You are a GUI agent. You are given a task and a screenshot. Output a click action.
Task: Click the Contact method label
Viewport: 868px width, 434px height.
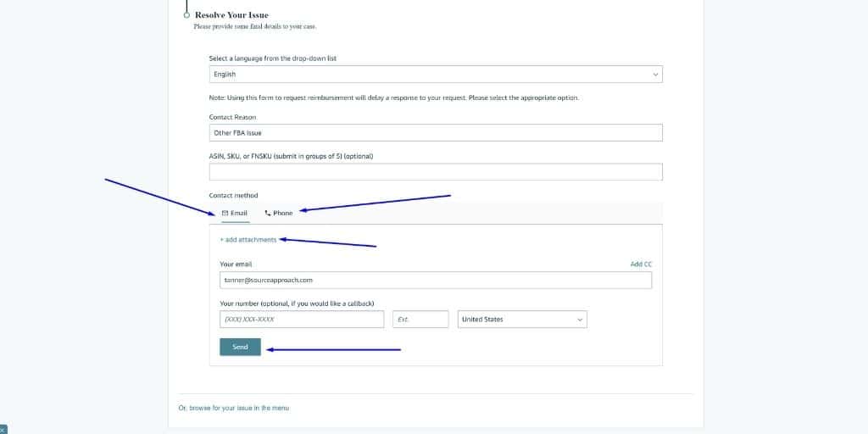(234, 196)
